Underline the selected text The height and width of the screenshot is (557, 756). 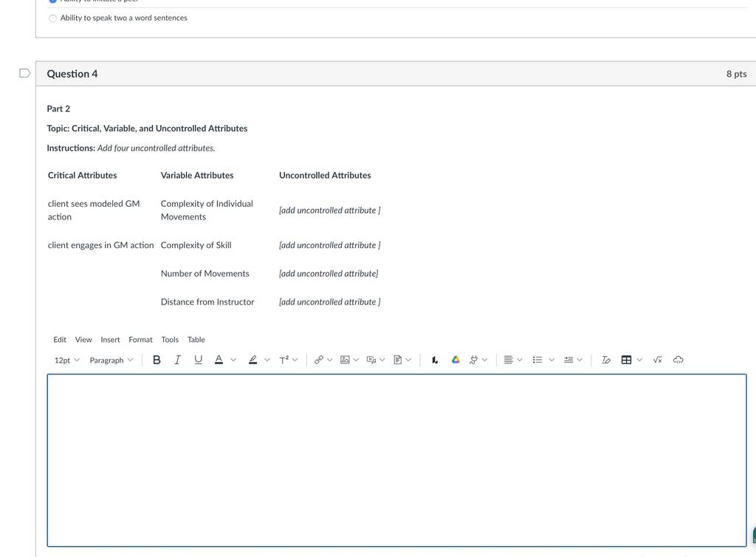[x=198, y=360]
